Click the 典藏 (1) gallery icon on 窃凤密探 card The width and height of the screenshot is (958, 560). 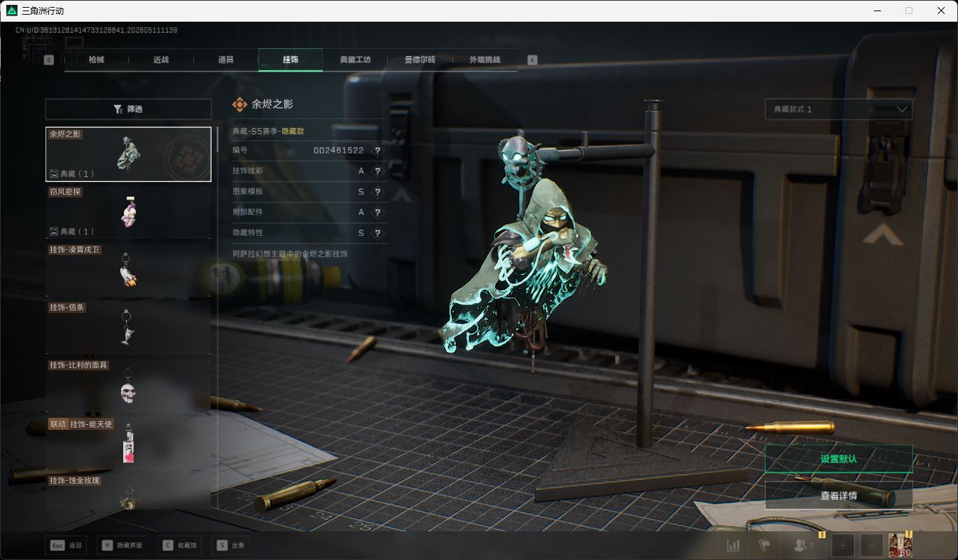pyautogui.click(x=54, y=231)
